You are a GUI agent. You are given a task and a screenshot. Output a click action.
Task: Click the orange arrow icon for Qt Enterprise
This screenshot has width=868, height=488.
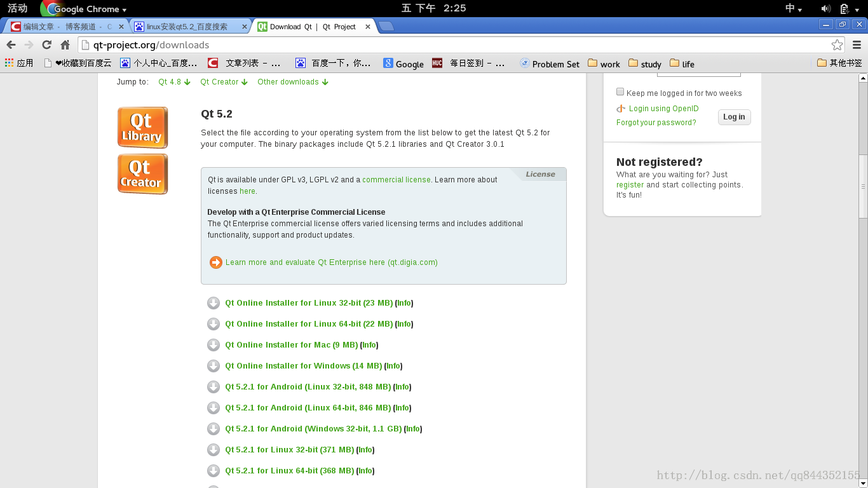tap(216, 262)
